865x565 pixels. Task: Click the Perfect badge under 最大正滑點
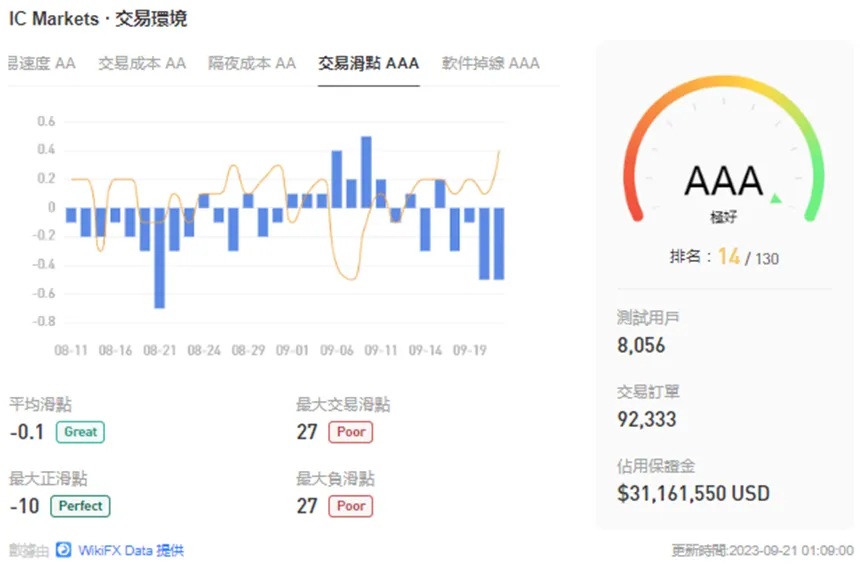pyautogui.click(x=81, y=506)
